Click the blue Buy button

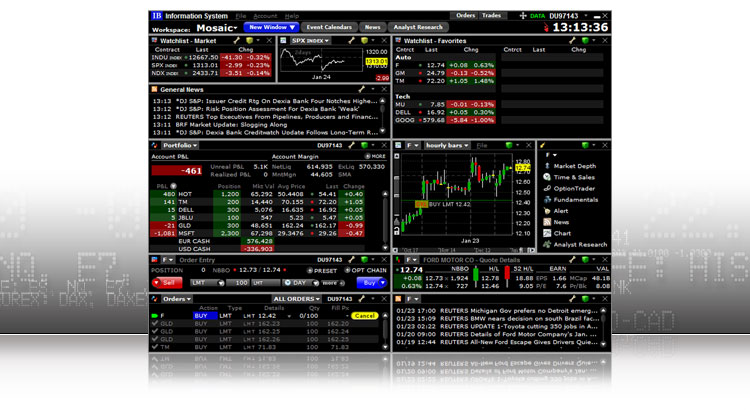[x=372, y=283]
